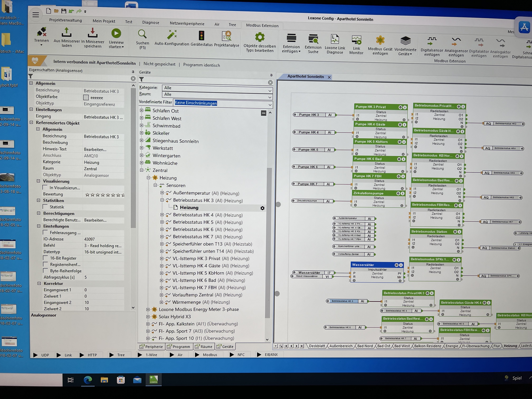Click Objekte desselben Typs bearbeiten gear
Screen dimensions: 532x399
point(260,37)
